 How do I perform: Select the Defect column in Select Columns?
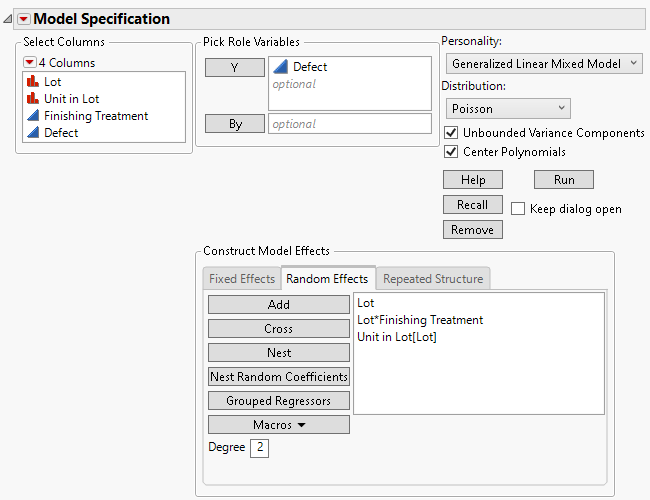60,133
